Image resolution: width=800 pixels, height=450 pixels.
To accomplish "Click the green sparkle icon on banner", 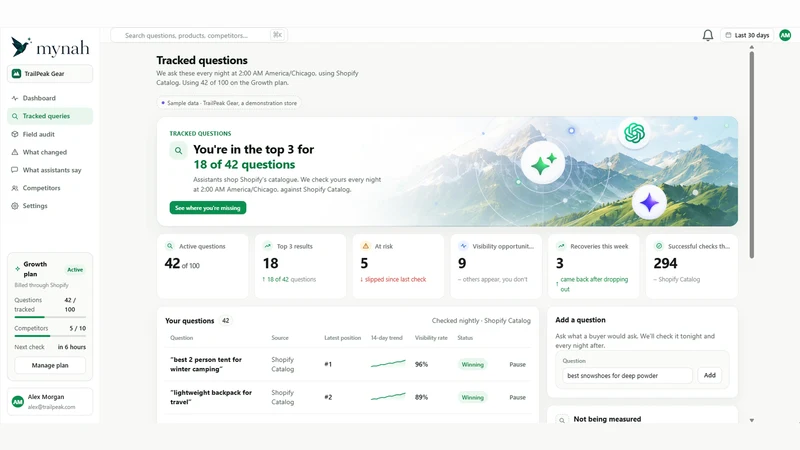I will tap(543, 164).
